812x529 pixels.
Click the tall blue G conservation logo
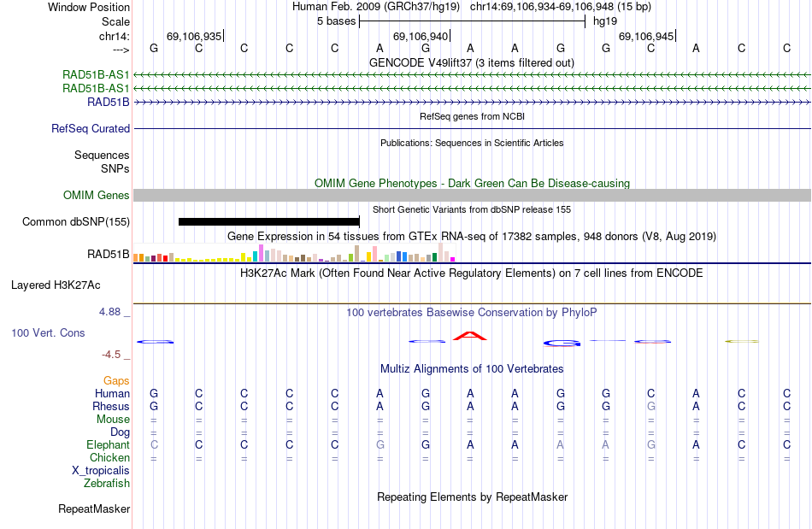click(562, 344)
